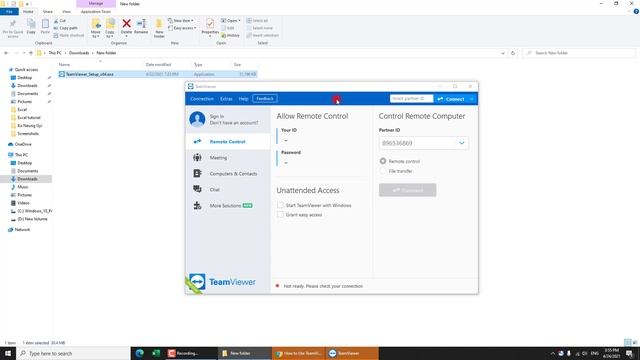Enable the Grant easy access checkbox
This screenshot has width=640, height=360.
280,215
